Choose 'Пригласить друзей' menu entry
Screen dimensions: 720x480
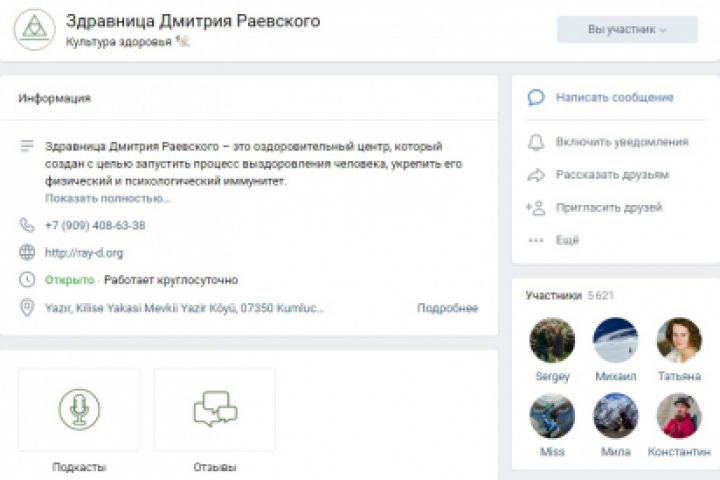[x=609, y=208]
